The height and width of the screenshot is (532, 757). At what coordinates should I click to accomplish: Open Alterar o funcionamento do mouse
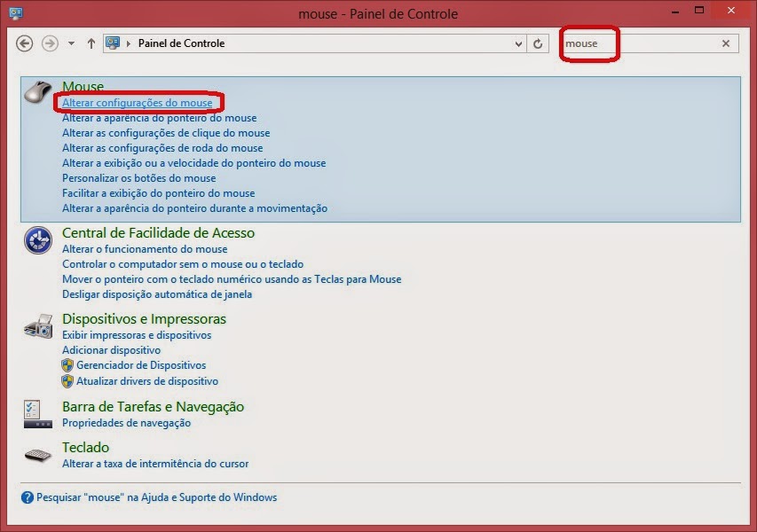(145, 249)
